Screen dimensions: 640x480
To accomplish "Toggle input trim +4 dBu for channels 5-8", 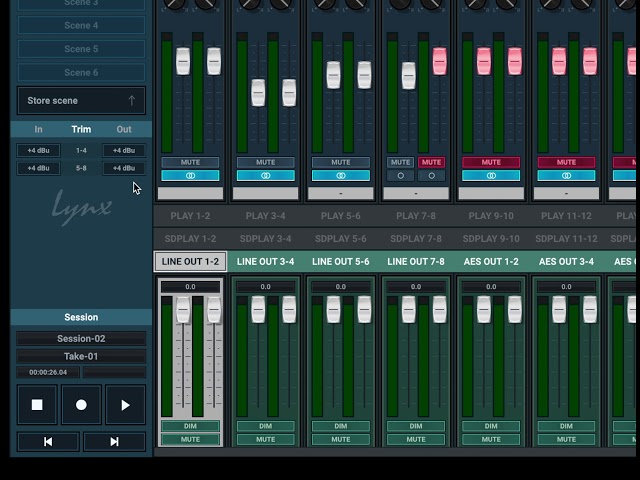I will pos(38,168).
